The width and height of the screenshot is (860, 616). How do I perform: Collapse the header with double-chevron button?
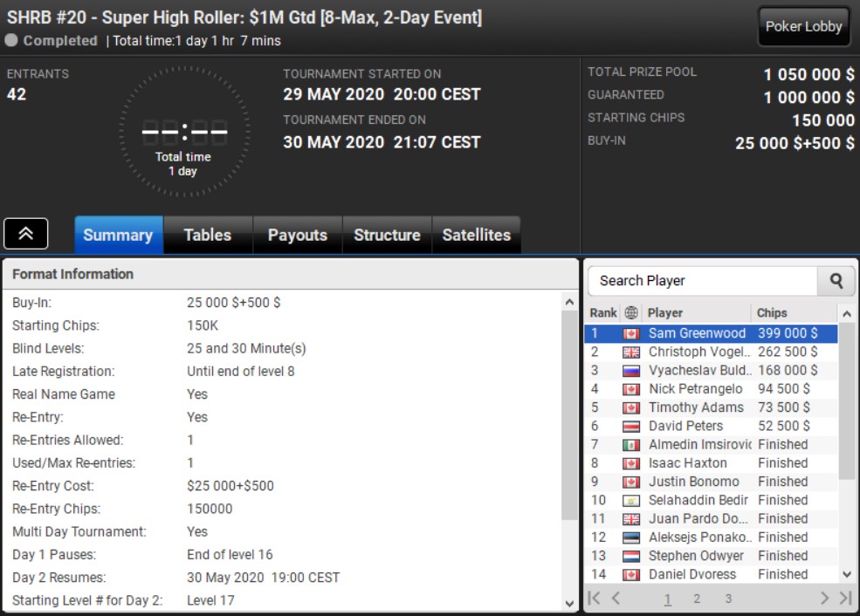[x=26, y=234]
